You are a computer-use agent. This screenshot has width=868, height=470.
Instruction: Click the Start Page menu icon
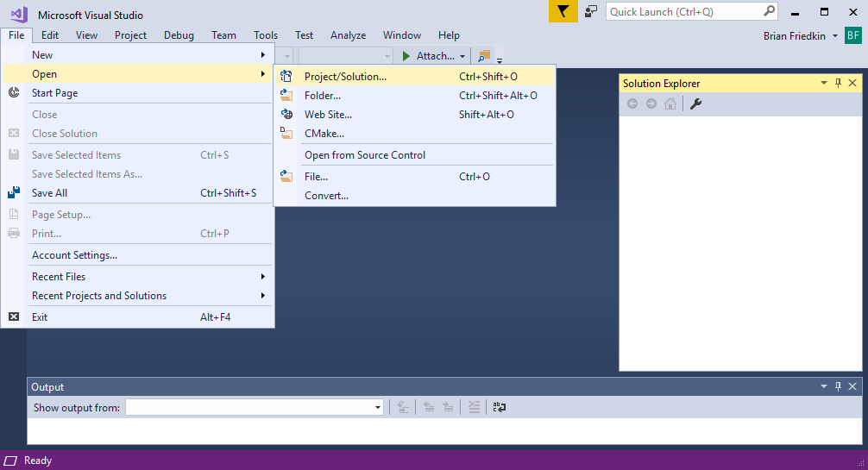(14, 92)
